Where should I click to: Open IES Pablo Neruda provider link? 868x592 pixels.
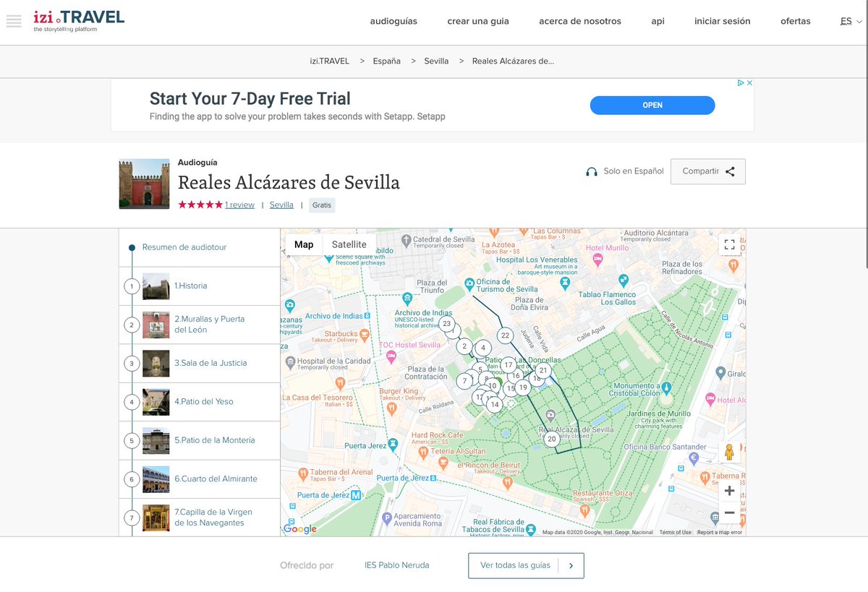coord(397,565)
